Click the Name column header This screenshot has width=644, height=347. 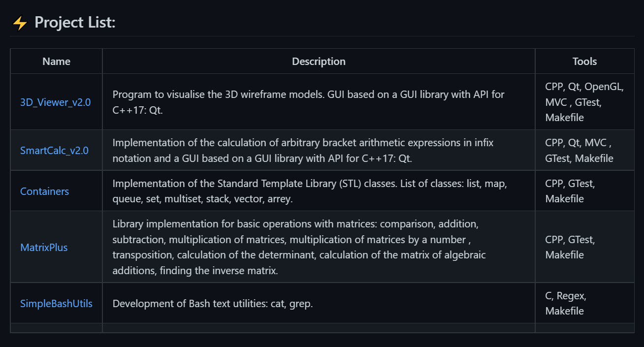(56, 62)
